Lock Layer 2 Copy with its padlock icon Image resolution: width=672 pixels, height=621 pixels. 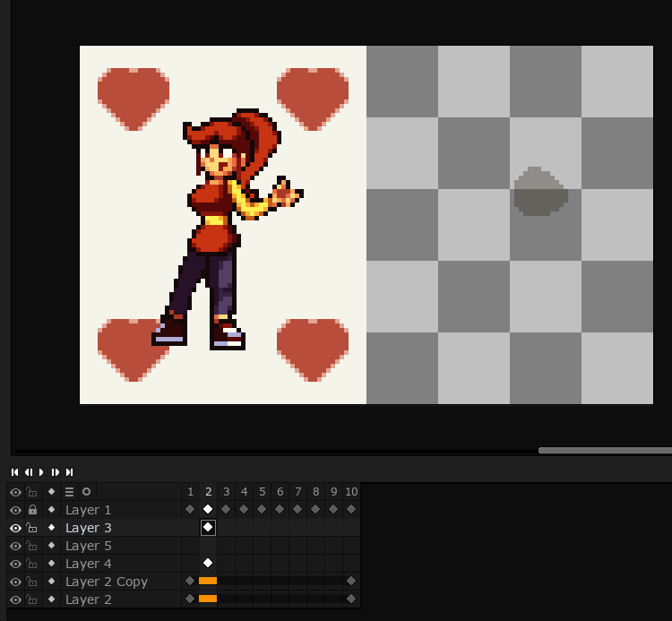[x=31, y=582]
